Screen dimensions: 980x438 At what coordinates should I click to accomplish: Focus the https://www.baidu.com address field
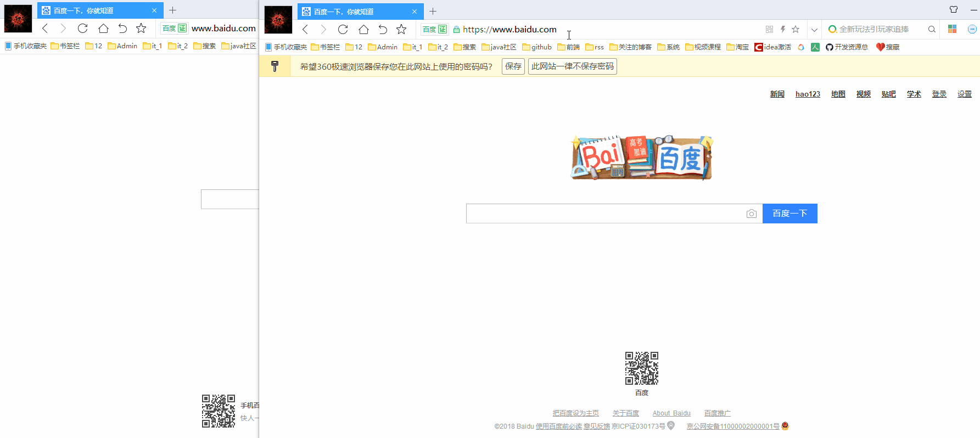pyautogui.click(x=509, y=30)
